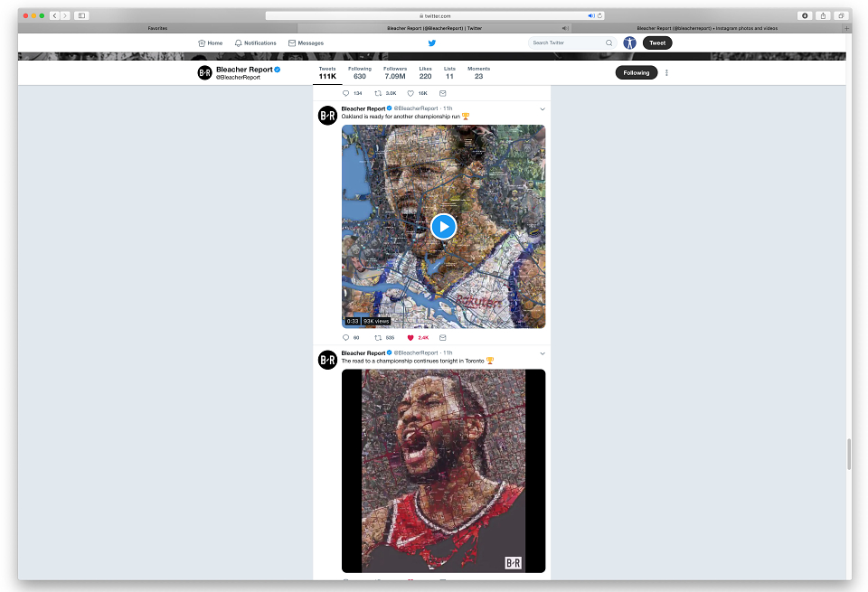
Task: Add a new Safari tab
Action: (x=846, y=28)
